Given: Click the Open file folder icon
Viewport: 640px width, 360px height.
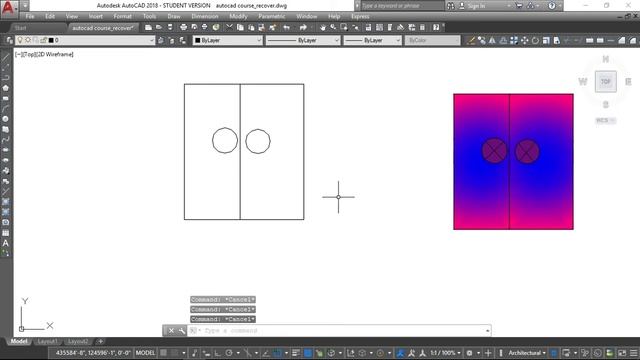Looking at the screenshot, I should 159,27.
